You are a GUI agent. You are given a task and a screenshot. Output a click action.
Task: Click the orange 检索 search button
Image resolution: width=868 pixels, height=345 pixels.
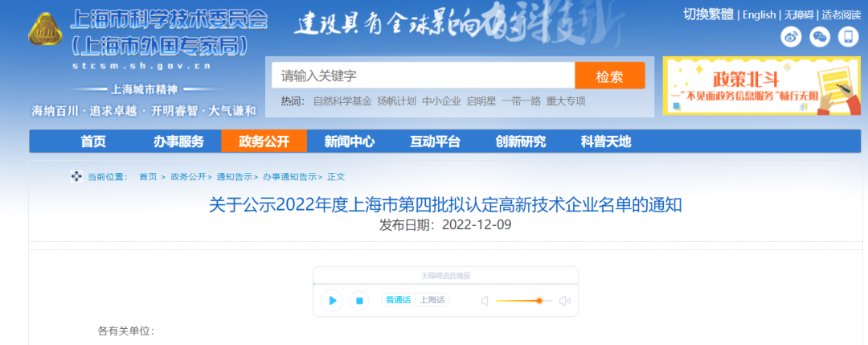(x=609, y=76)
